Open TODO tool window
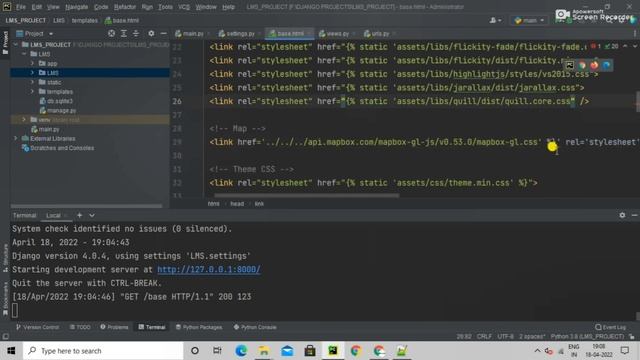Image resolution: width=640 pixels, height=360 pixels. pyautogui.click(x=80, y=327)
